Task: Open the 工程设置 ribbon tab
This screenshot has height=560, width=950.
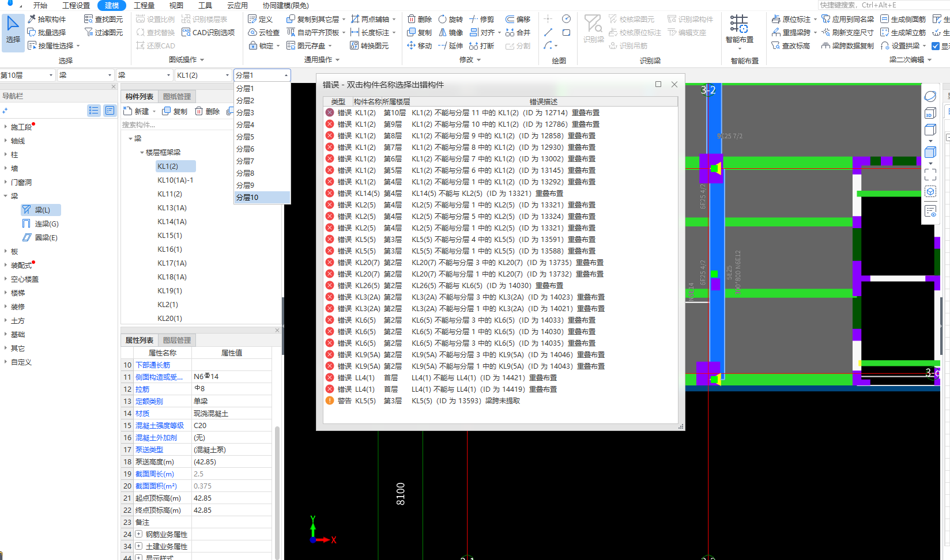Action: 76,5
